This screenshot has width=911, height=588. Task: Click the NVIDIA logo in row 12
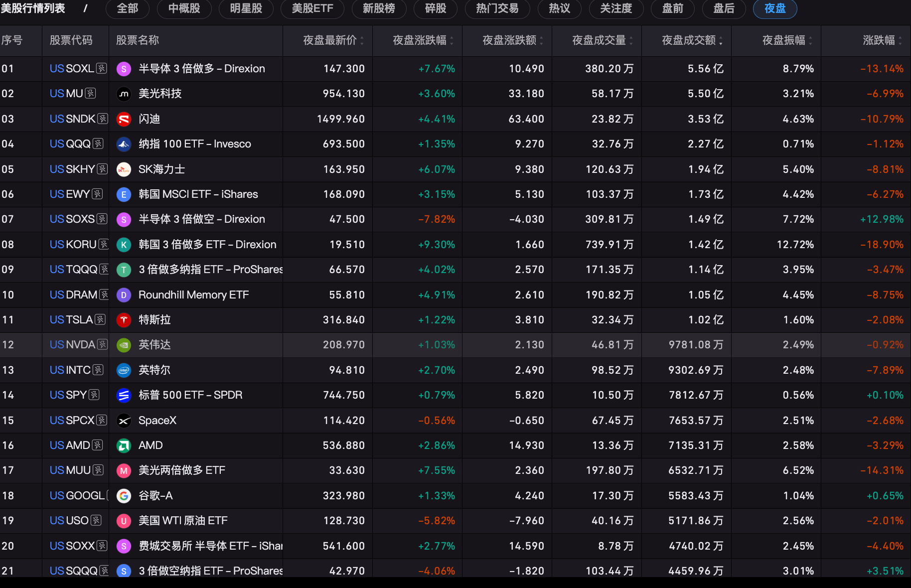(x=124, y=345)
